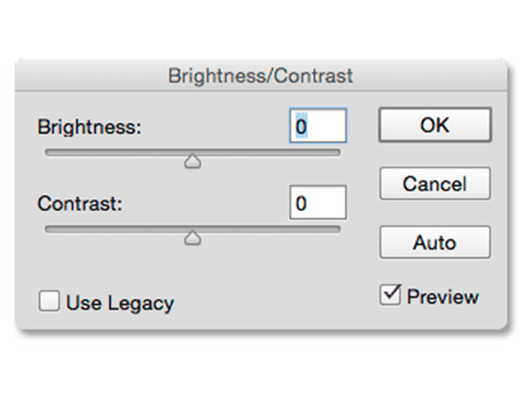Click the Brightness label text

[x=90, y=127]
